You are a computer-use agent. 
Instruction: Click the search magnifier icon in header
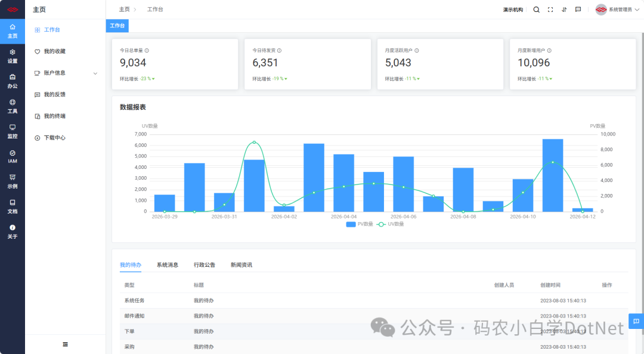pos(537,10)
